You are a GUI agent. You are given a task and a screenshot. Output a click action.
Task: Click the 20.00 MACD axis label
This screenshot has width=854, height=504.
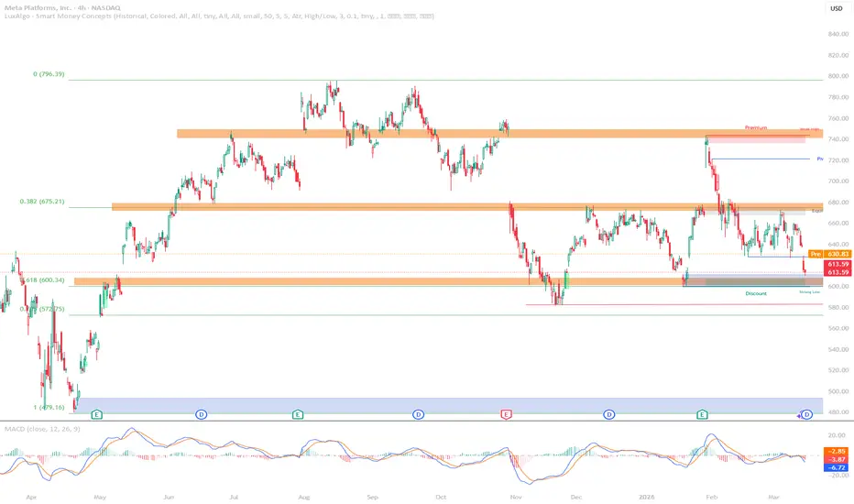click(x=837, y=434)
